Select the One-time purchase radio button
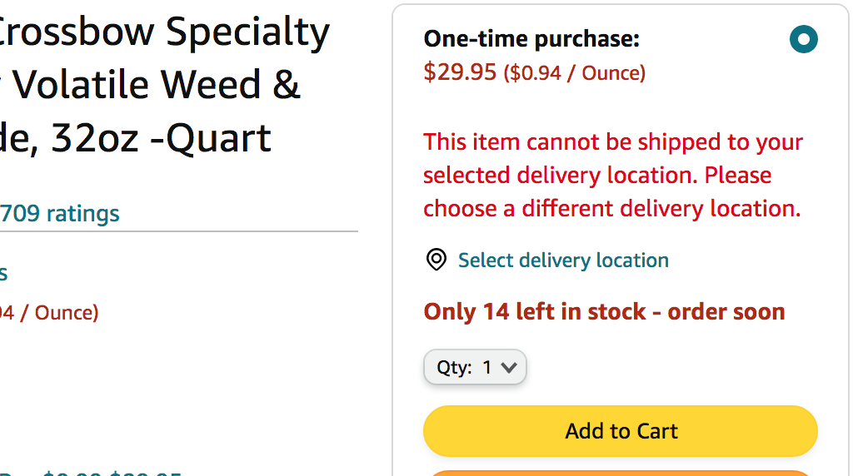The height and width of the screenshot is (476, 868). pyautogui.click(x=803, y=39)
